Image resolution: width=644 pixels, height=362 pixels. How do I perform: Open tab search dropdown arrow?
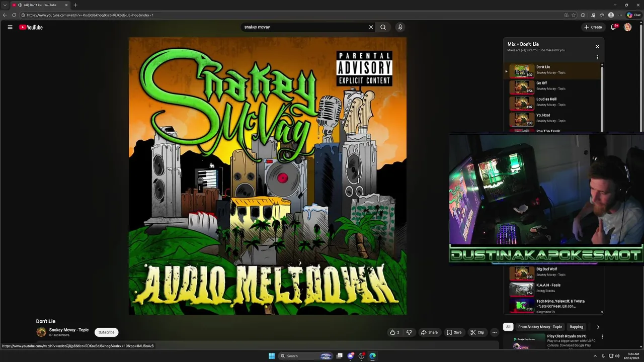pyautogui.click(x=5, y=5)
